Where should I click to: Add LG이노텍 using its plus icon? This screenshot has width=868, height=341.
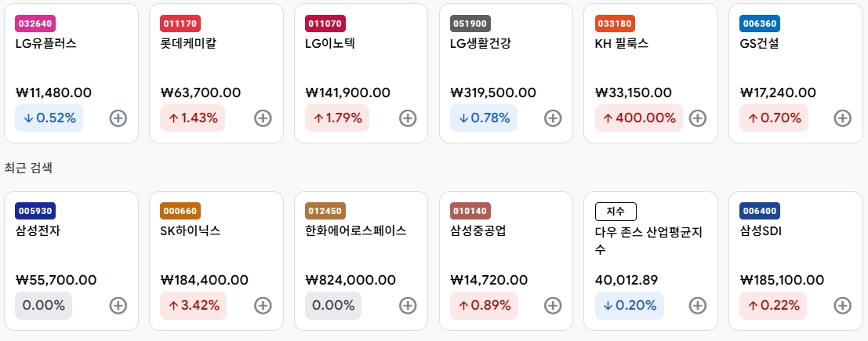408,118
